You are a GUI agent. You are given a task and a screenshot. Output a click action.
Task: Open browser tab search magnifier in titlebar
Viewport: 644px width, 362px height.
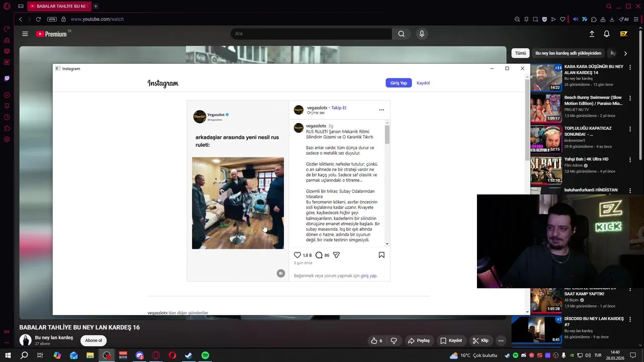point(609,6)
